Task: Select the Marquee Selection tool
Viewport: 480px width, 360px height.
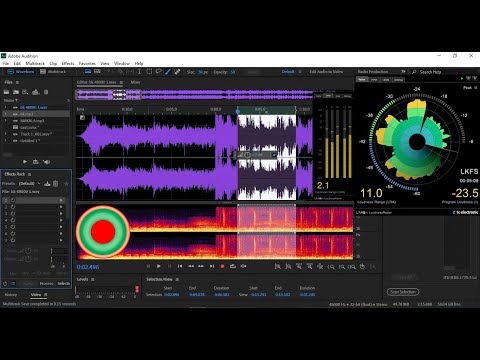Action: pos(149,72)
